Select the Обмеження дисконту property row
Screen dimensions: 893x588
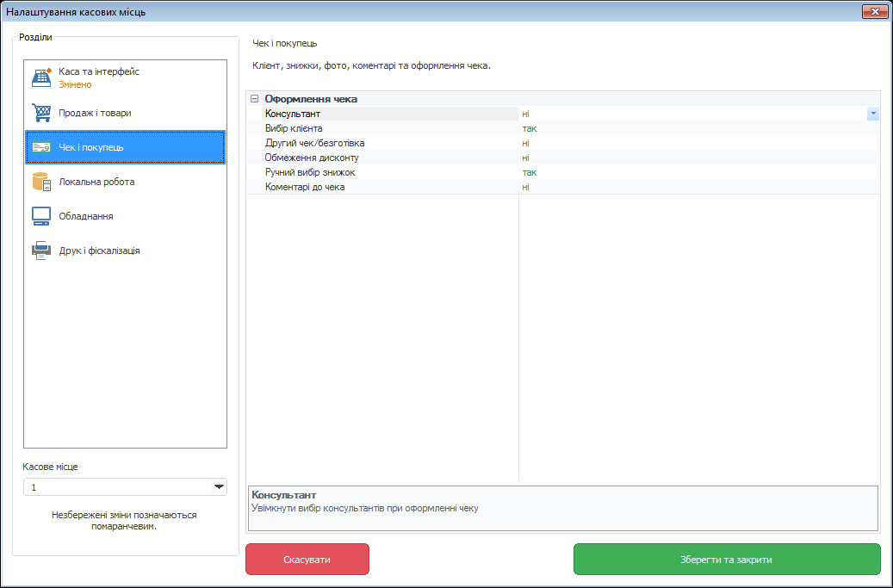(x=563, y=158)
